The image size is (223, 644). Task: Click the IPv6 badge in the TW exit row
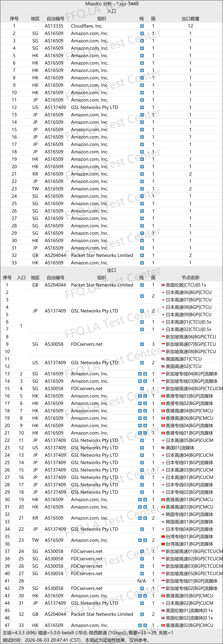(x=145, y=541)
